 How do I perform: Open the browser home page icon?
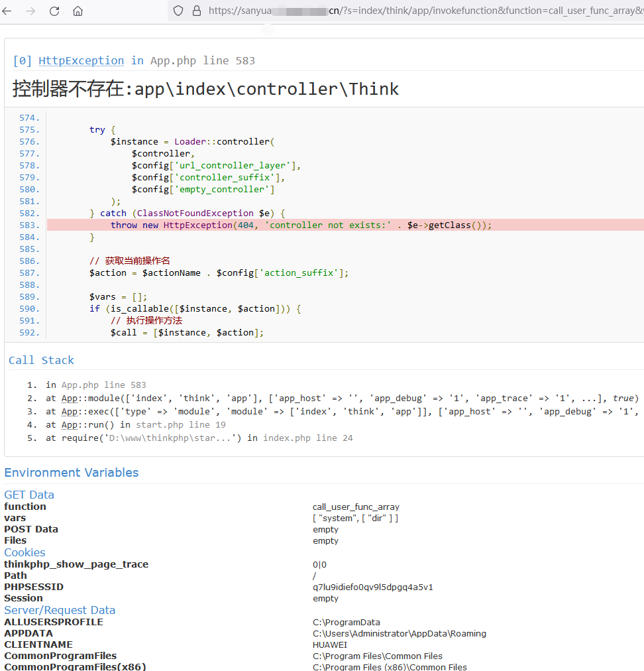(x=78, y=11)
